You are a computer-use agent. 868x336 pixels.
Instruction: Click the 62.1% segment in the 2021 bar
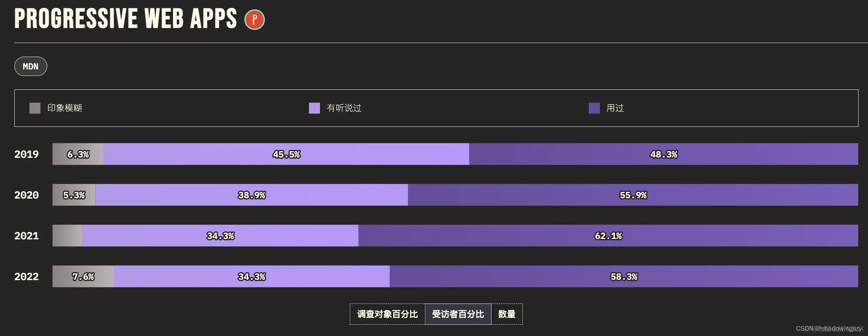tap(609, 236)
